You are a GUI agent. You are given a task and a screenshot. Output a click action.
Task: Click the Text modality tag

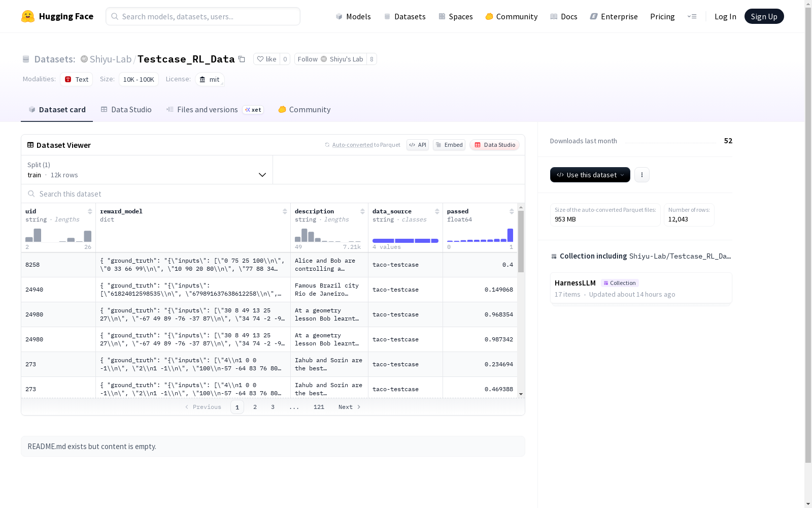tap(77, 79)
